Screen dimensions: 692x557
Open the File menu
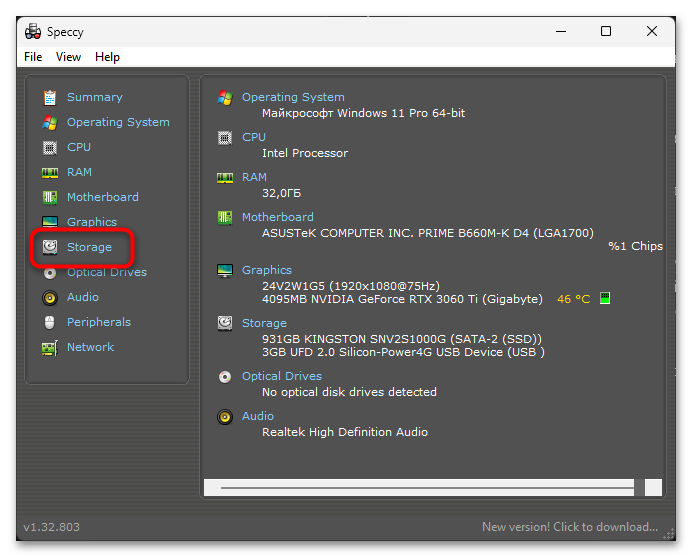[x=33, y=57]
